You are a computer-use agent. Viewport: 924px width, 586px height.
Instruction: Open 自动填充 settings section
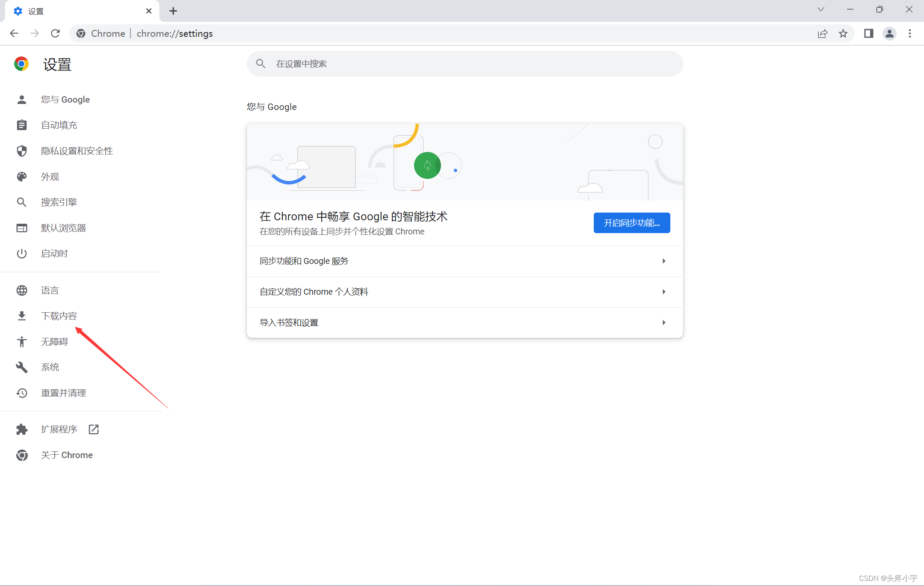[x=59, y=125]
